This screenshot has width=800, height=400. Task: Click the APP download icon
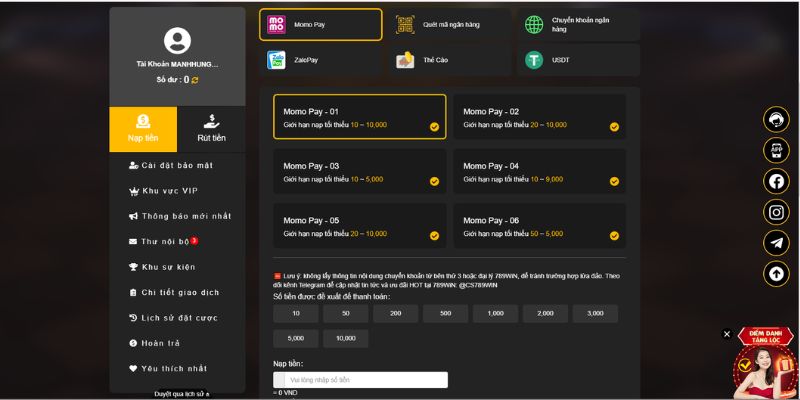pyautogui.click(x=776, y=150)
